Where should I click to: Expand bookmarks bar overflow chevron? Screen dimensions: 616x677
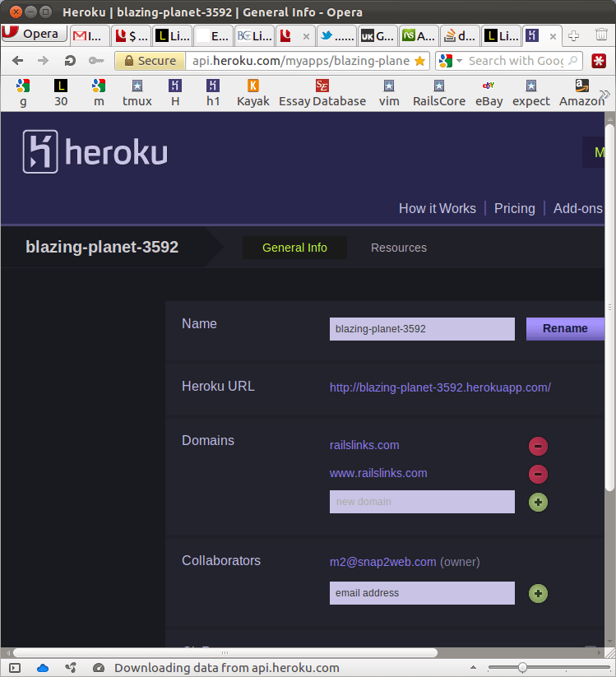tap(605, 94)
